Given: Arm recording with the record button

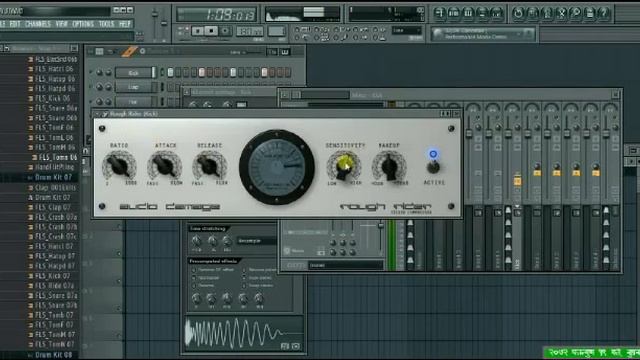Looking at the screenshot, I should (225, 31).
